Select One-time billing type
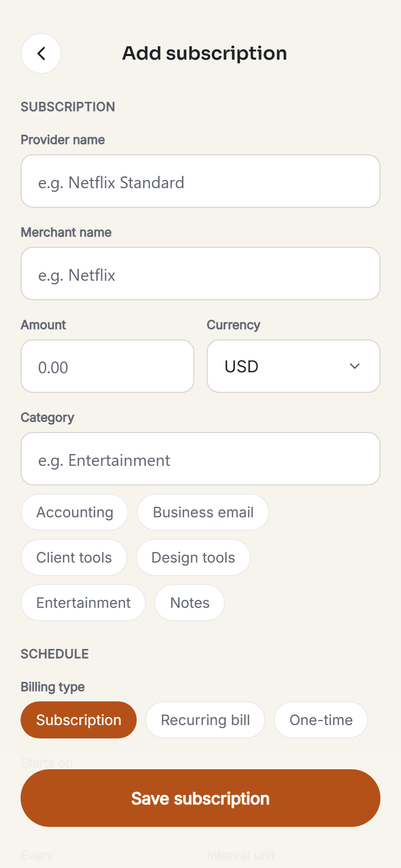Viewport: 401px width, 868px height. [321, 720]
